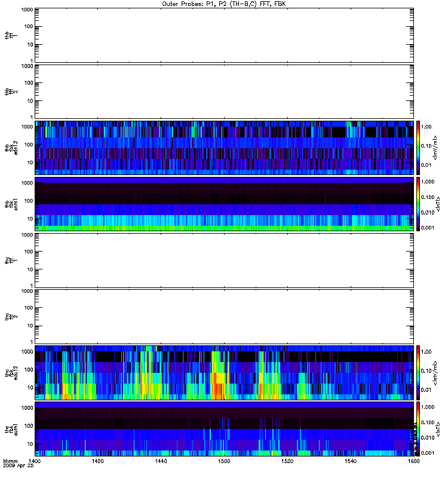Viewport: 448px width, 478px height.
Task: Click the thc fbk scm1 spectrogram panel
Action: point(224,429)
